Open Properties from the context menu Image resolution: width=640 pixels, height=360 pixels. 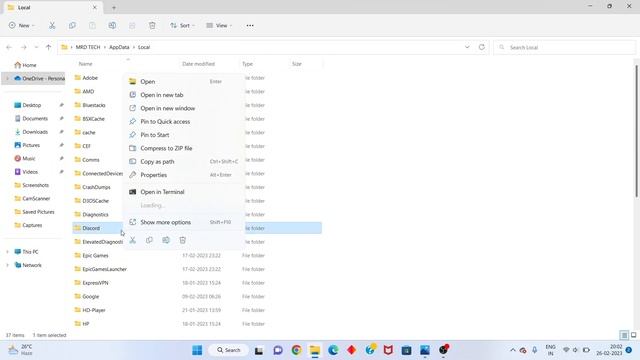[x=184, y=175]
